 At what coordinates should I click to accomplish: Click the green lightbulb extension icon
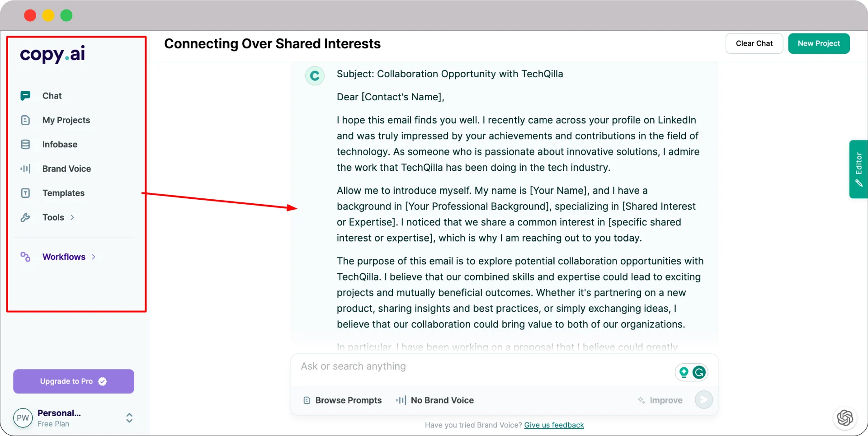pyautogui.click(x=684, y=372)
